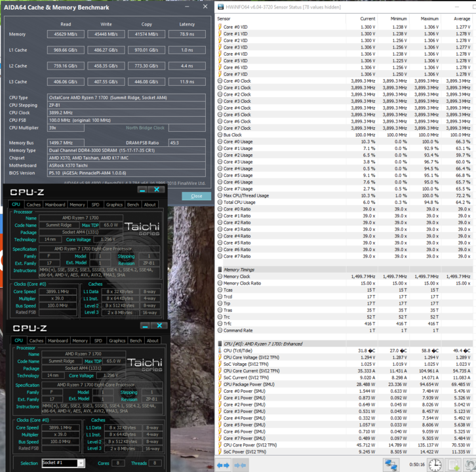
Task: Click the CPU (Tctl/Tdie) thermometer icon
Action: coord(220,351)
